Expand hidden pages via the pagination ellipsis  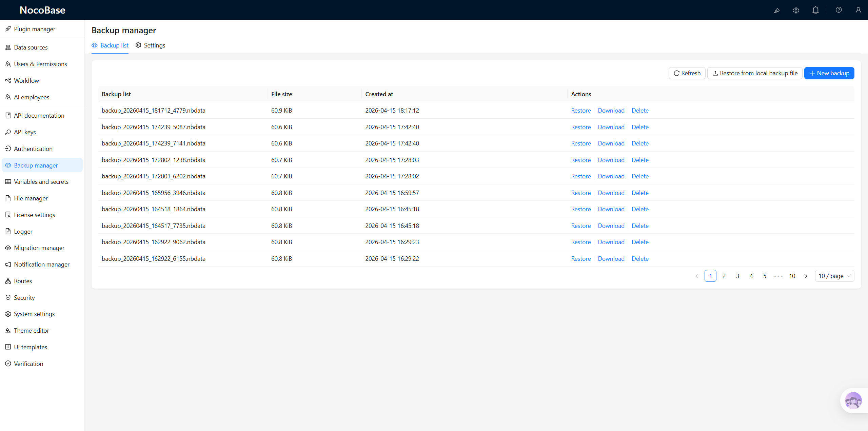pos(778,276)
